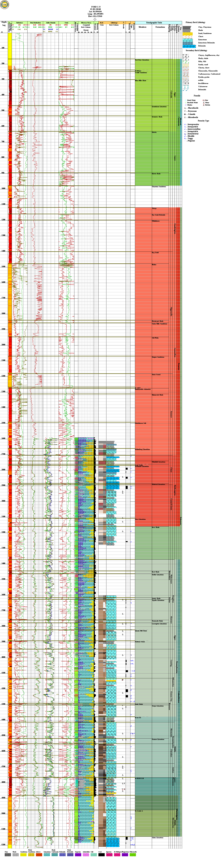Pick the Igneous swatch in bottom legend

[x=109, y=855]
